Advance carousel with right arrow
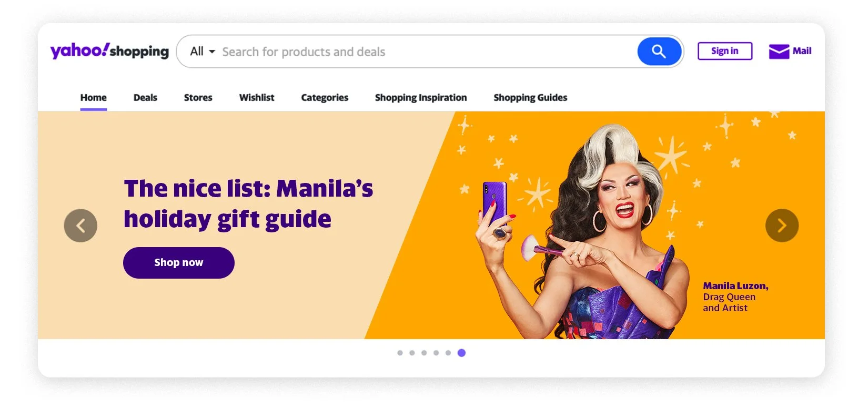 click(x=782, y=226)
